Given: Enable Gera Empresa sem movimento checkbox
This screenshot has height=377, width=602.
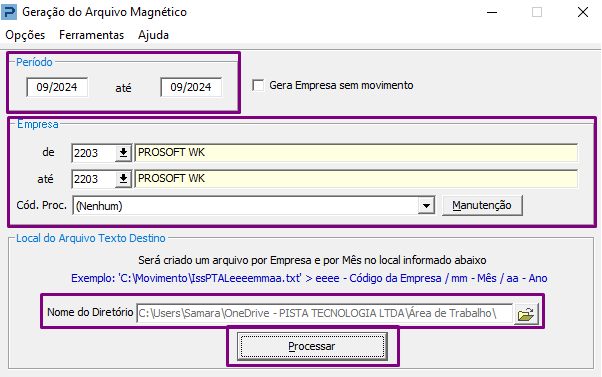Looking at the screenshot, I should 258,85.
